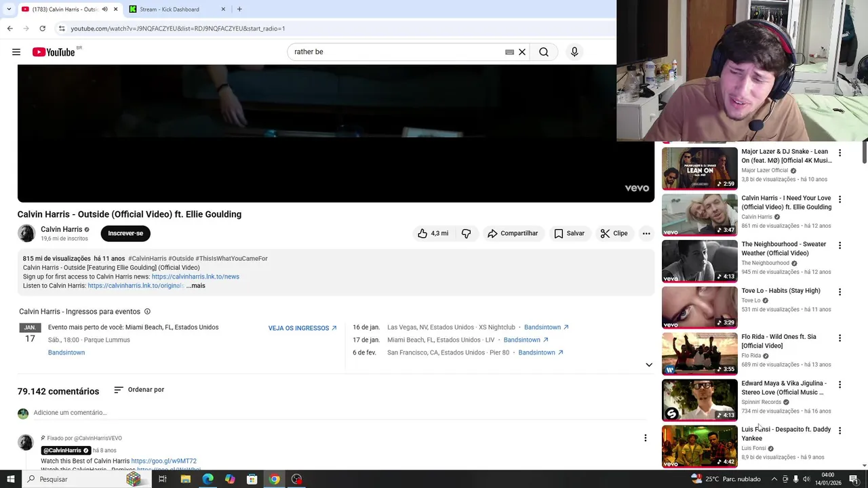The image size is (868, 488).
Task: Open the calvinharris.lnk.to/originals link
Action: (136, 286)
